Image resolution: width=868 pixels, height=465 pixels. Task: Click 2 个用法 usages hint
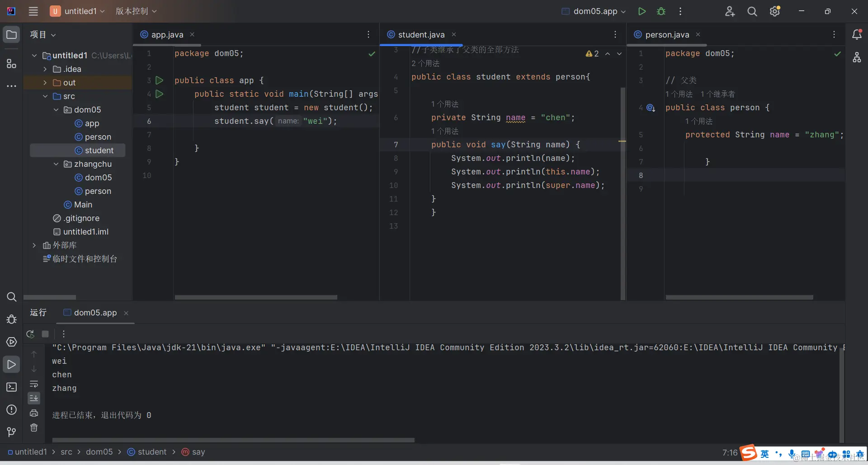[x=425, y=63]
